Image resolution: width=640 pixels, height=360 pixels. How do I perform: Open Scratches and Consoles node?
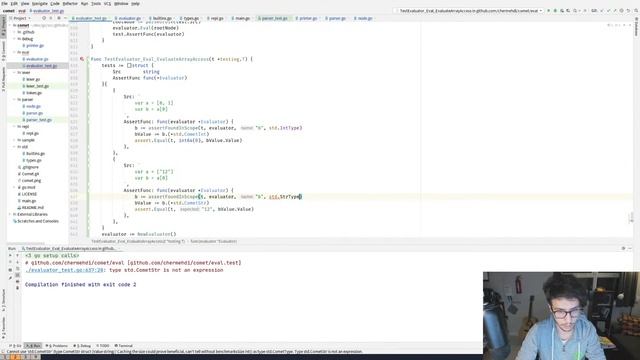pyautogui.click(x=37, y=221)
